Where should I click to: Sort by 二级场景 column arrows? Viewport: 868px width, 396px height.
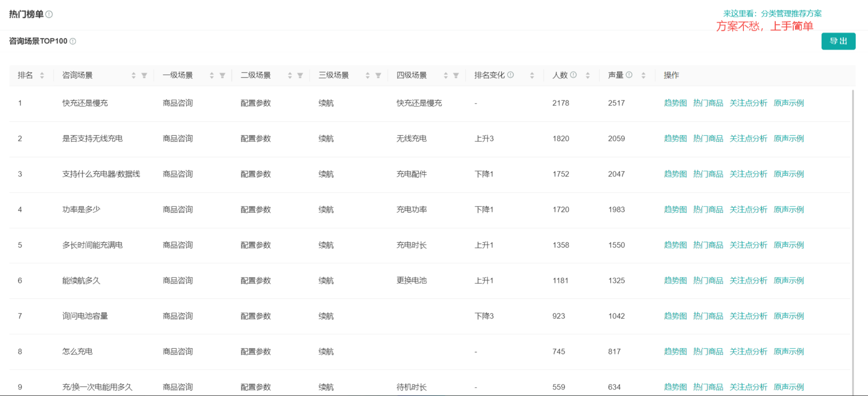coord(290,75)
